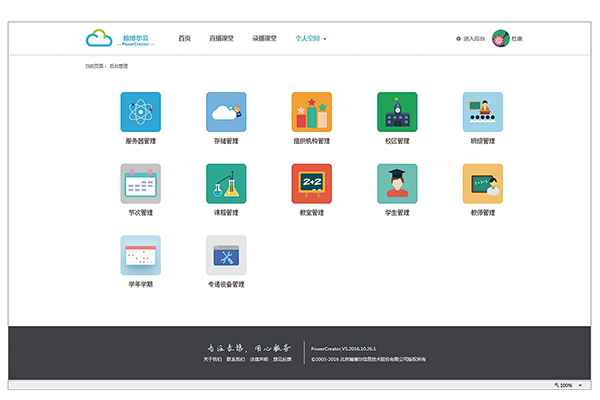
Task: Click the 课程管理 flask icon
Action: (226, 184)
